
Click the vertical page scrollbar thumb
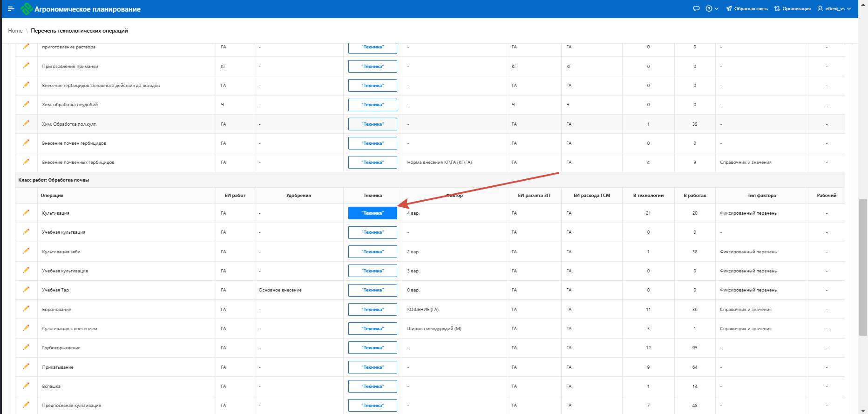pyautogui.click(x=863, y=266)
